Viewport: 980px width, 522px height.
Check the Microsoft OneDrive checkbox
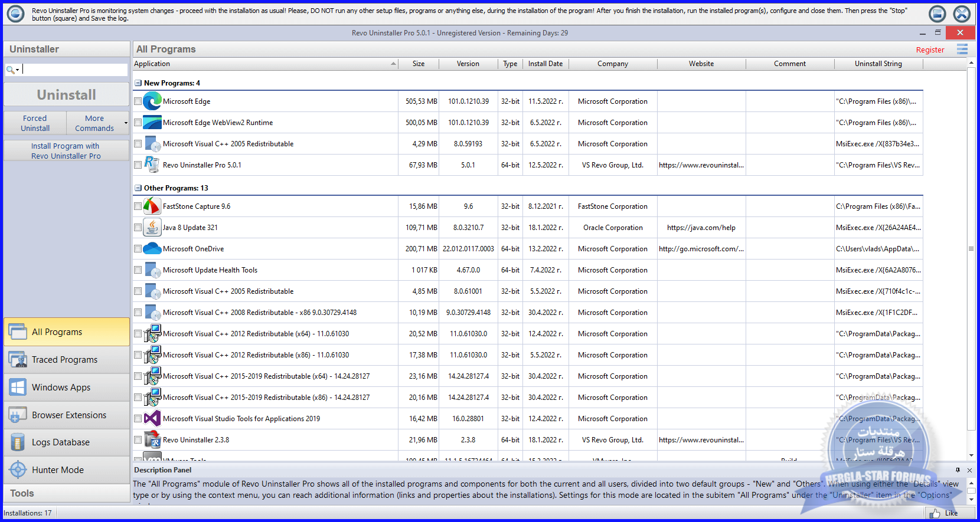pos(138,249)
